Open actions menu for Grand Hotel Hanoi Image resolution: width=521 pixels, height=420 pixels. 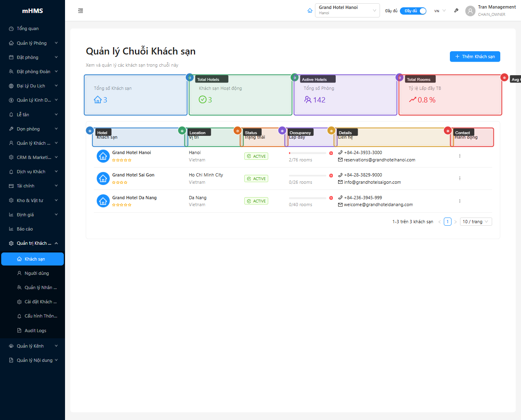coord(460,156)
